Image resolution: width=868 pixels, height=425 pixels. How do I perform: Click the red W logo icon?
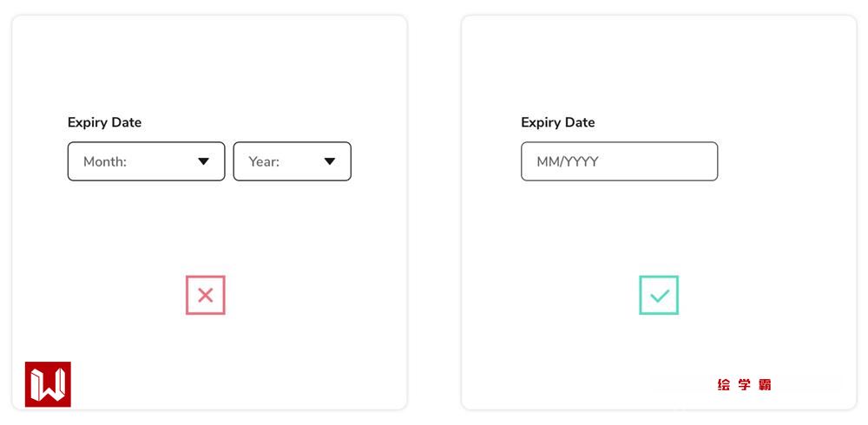pyautogui.click(x=48, y=384)
